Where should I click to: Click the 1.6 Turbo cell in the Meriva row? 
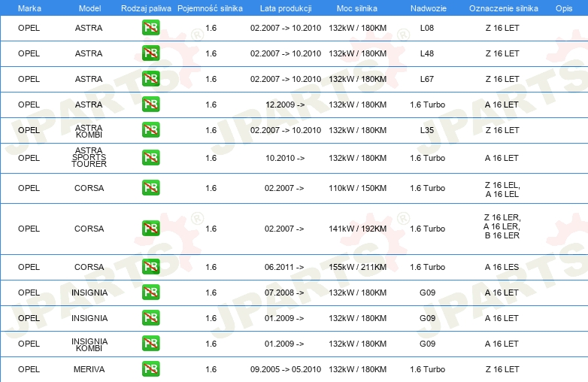point(428,369)
